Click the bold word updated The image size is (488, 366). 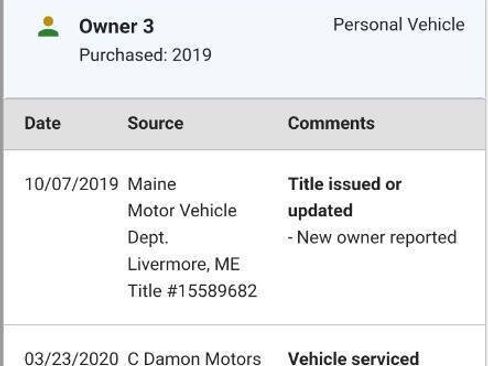point(320,211)
